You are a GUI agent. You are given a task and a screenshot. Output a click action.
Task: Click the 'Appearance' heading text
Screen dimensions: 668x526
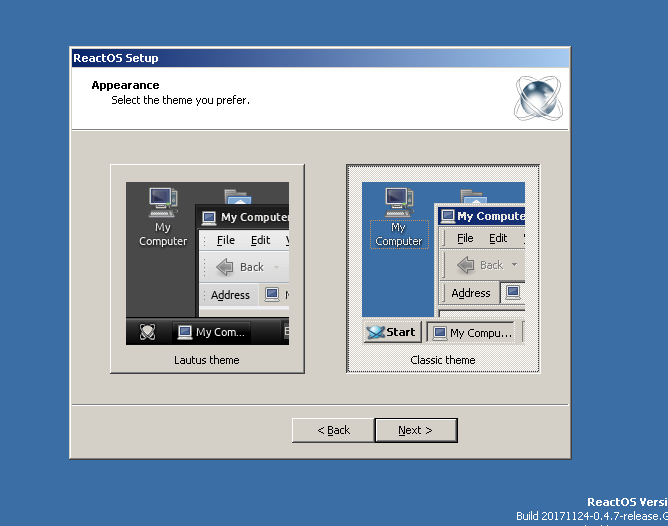pos(125,85)
